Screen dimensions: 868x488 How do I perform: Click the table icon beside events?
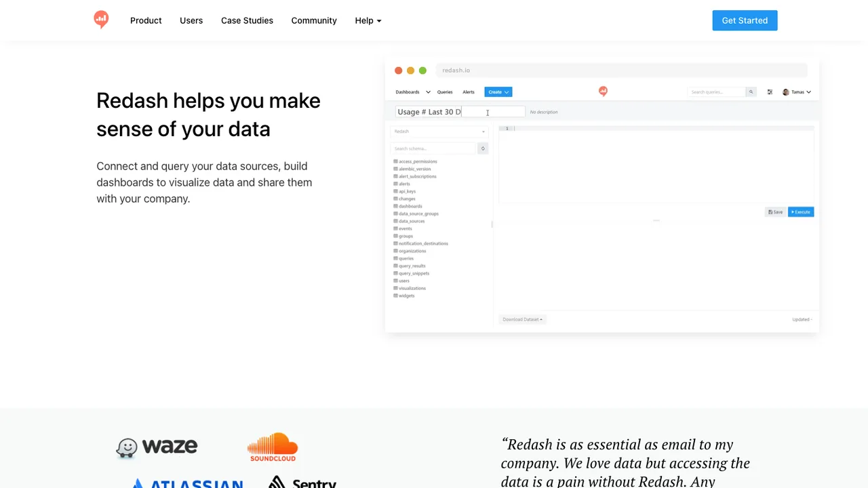point(396,228)
